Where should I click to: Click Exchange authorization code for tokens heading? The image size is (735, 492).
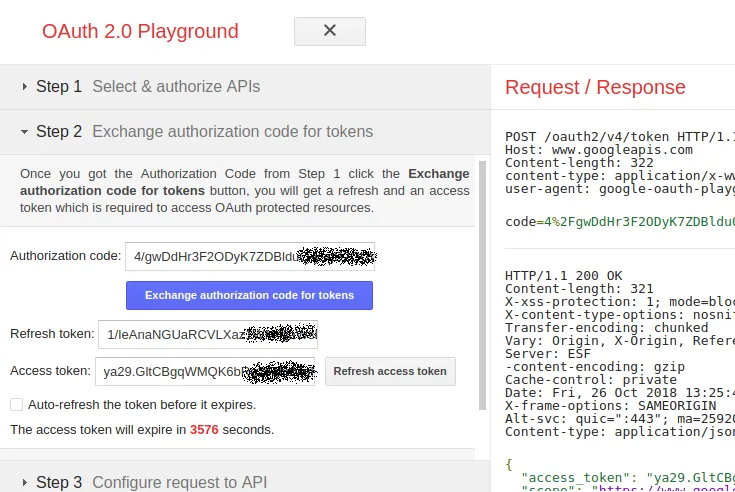pyautogui.click(x=232, y=132)
